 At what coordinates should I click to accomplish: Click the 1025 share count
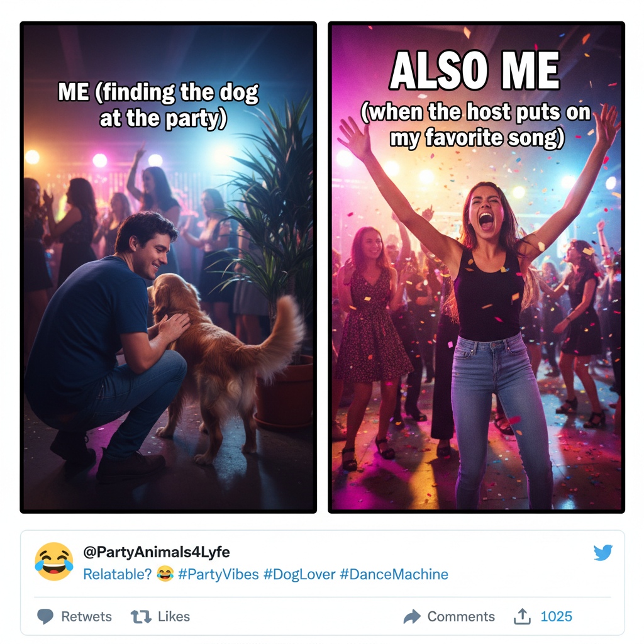coord(556,616)
